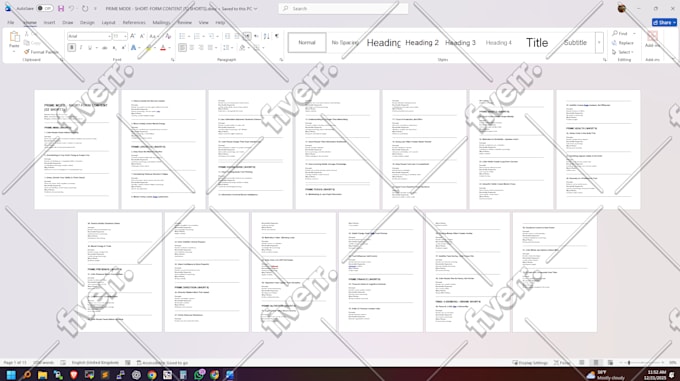This screenshot has height=381, width=680.
Task: Switch to Design tab
Action: pyautogui.click(x=87, y=23)
